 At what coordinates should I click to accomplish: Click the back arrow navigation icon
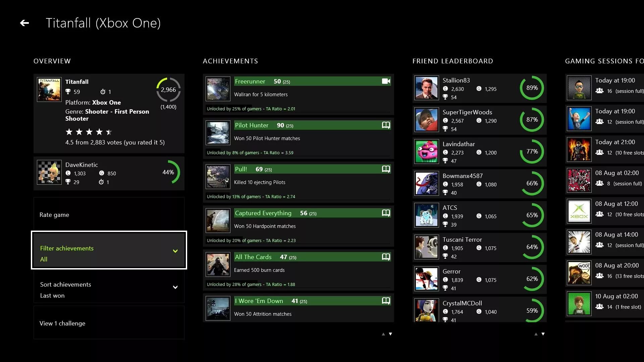point(23,23)
